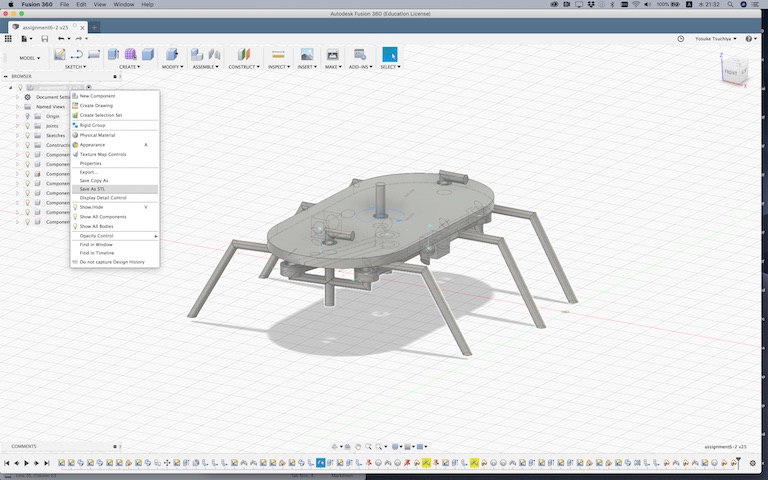
Task: Open the timeline settings gear
Action: click(753, 463)
